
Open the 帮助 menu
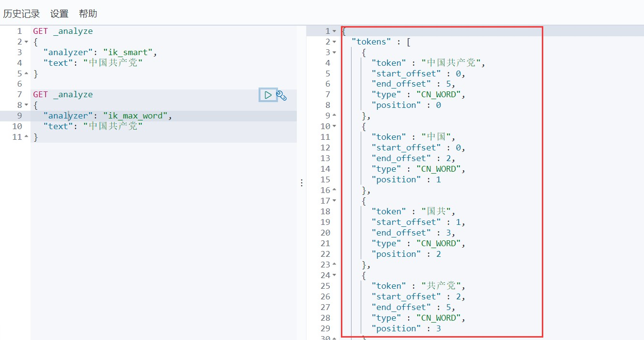click(88, 14)
